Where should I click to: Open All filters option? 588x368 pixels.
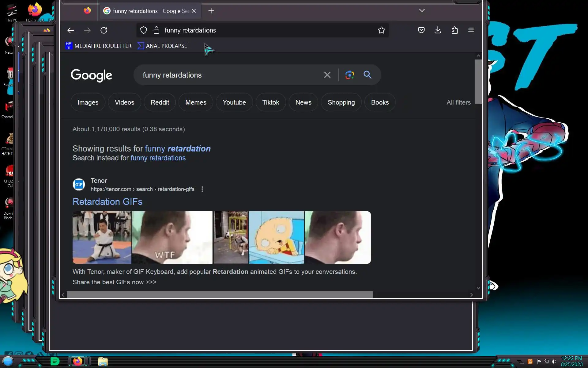point(458,102)
